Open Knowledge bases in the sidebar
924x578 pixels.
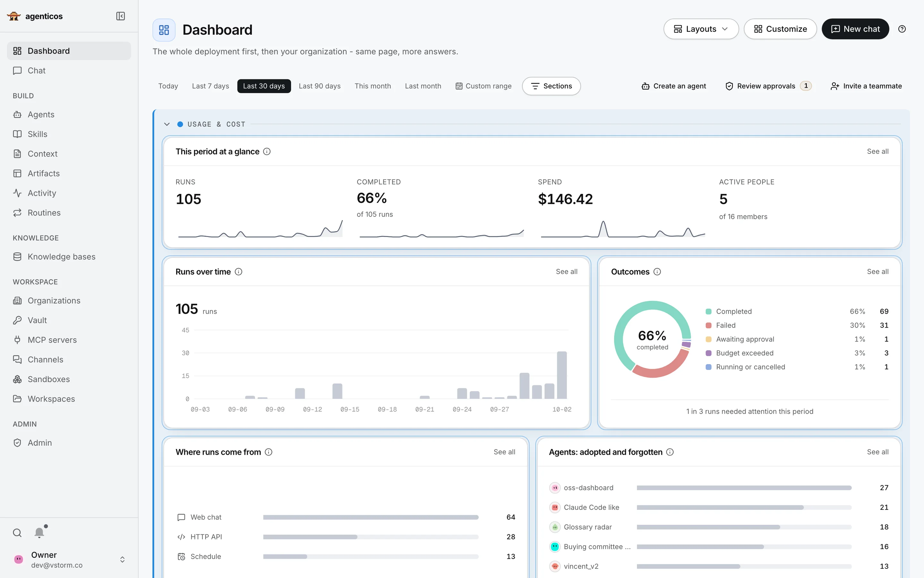(69, 257)
